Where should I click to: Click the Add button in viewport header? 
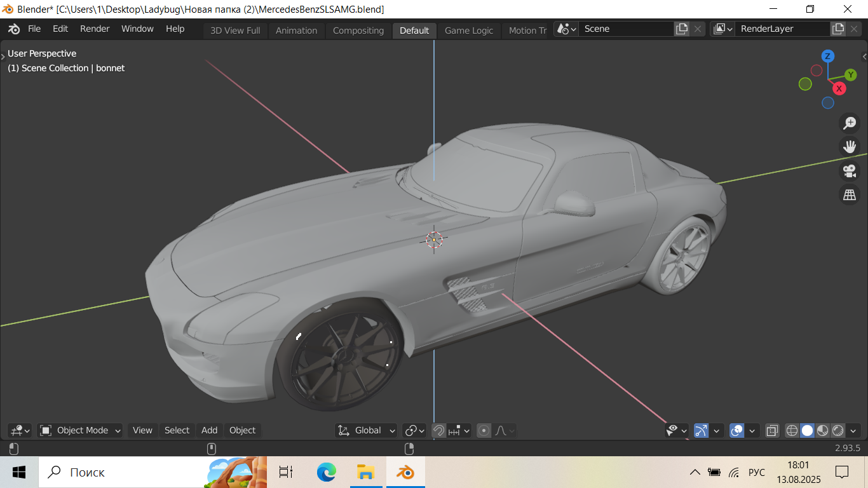coord(210,430)
